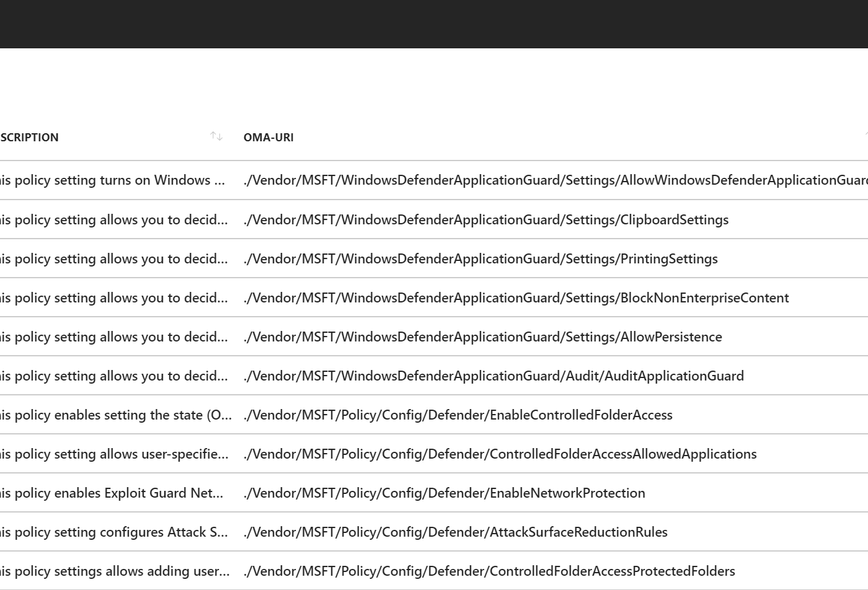Open the ClipboardSettings policy entry
The height and width of the screenshot is (590, 868).
click(486, 219)
